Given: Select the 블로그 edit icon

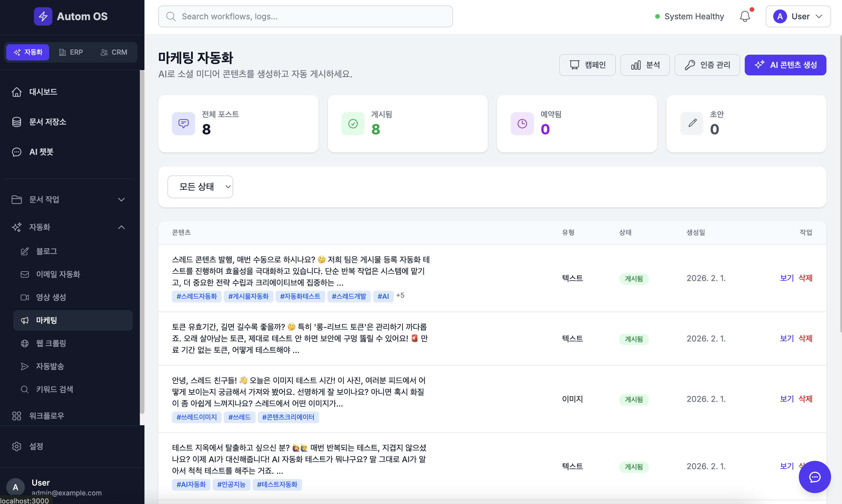Looking at the screenshot, I should [25, 251].
